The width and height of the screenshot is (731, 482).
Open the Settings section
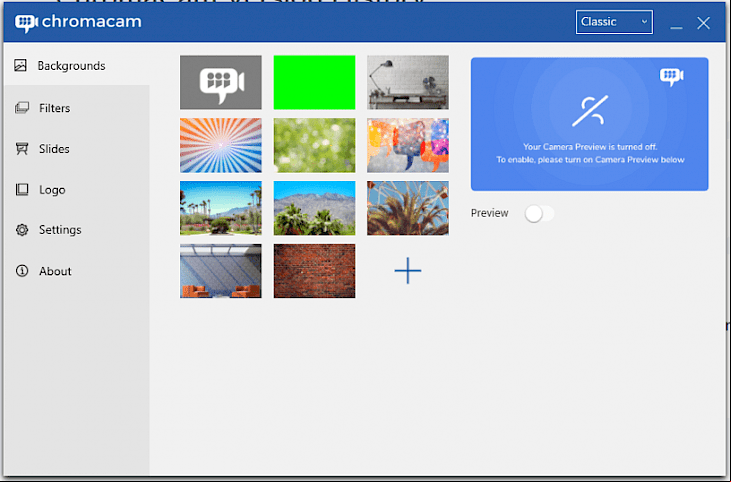(x=76, y=230)
